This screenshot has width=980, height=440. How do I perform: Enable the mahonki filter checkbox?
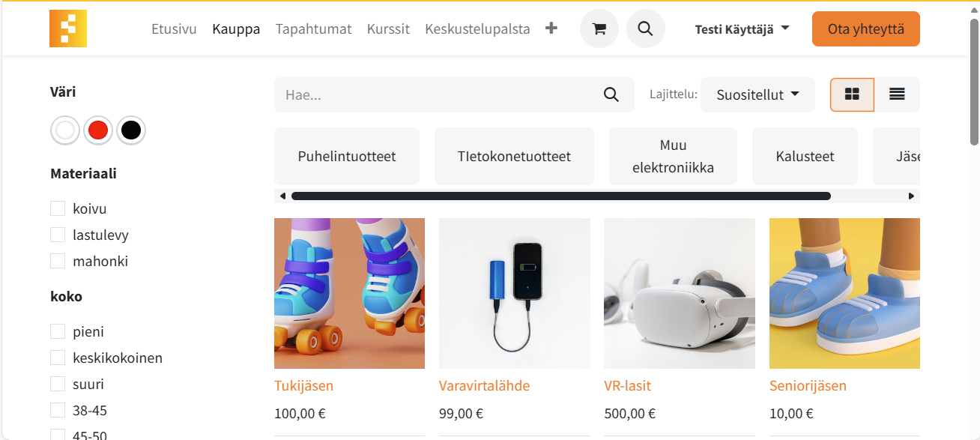click(58, 261)
